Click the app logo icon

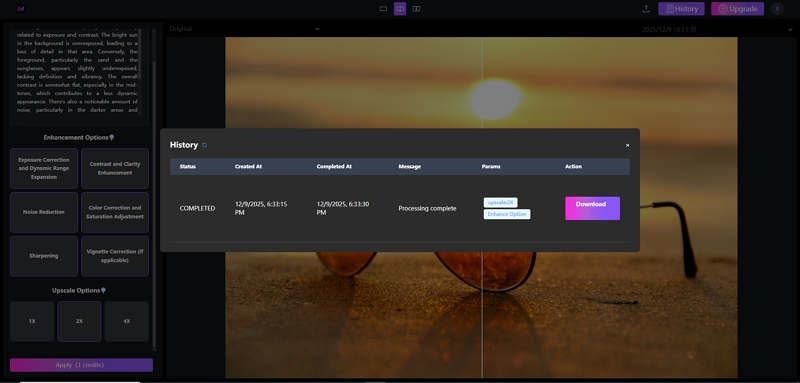click(x=20, y=9)
